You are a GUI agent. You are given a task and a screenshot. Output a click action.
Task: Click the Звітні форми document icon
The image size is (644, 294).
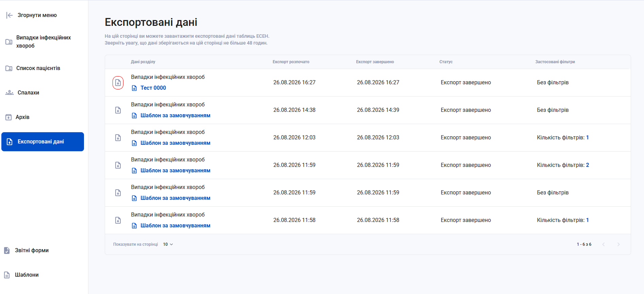coord(7,250)
